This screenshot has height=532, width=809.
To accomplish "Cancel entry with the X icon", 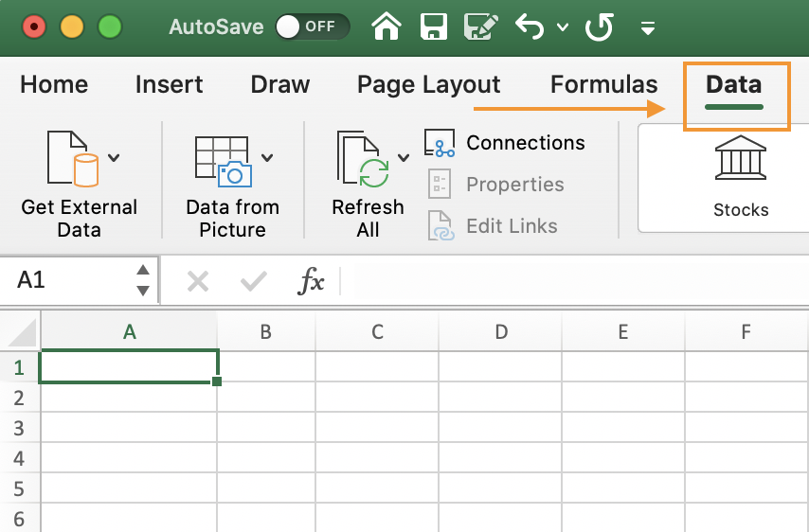I will point(198,282).
